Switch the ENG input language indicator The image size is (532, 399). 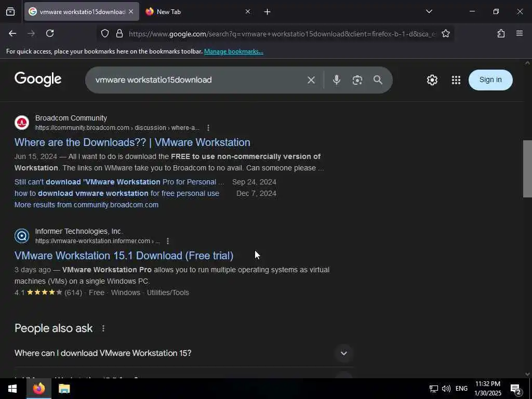click(x=461, y=389)
